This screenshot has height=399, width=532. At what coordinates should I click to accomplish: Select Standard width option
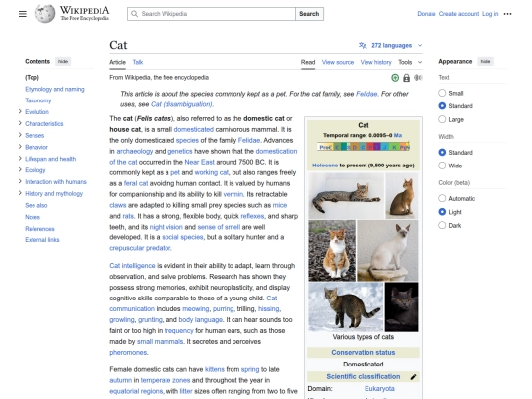pos(442,152)
